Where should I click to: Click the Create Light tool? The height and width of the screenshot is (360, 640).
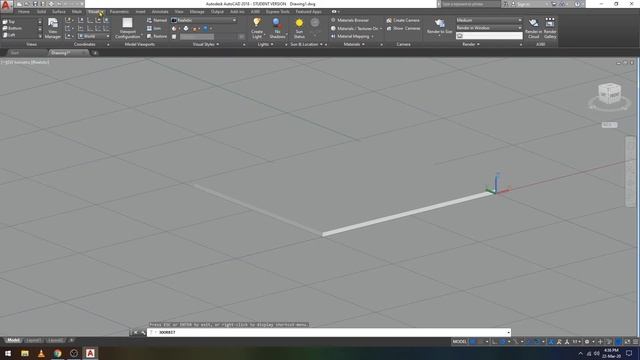pyautogui.click(x=257, y=28)
